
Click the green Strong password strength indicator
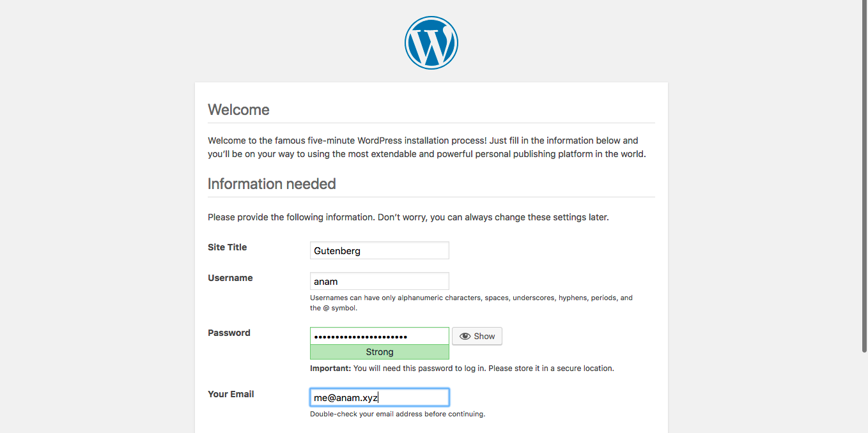click(x=379, y=352)
